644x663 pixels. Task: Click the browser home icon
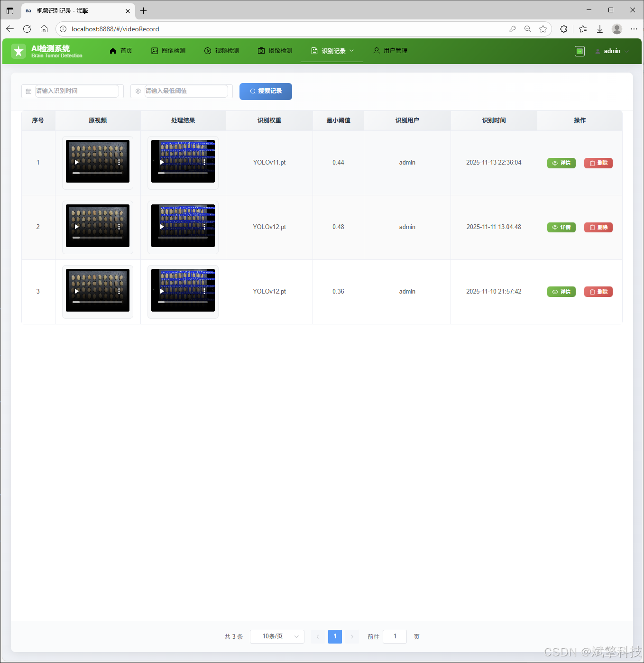tap(44, 29)
